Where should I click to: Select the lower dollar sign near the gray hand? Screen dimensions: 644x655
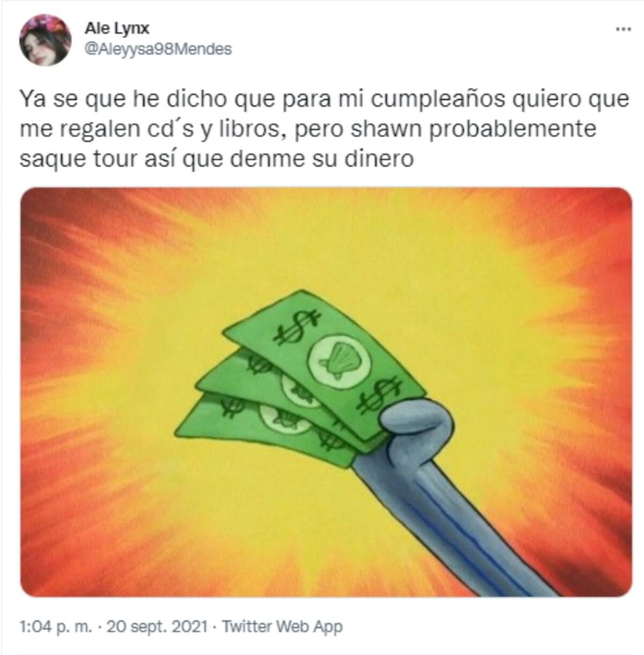[x=382, y=396]
